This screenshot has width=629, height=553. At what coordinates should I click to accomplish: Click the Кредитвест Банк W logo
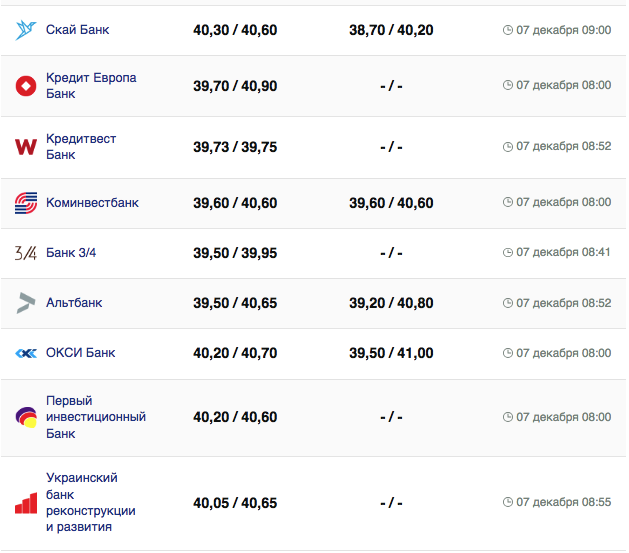pyautogui.click(x=26, y=147)
